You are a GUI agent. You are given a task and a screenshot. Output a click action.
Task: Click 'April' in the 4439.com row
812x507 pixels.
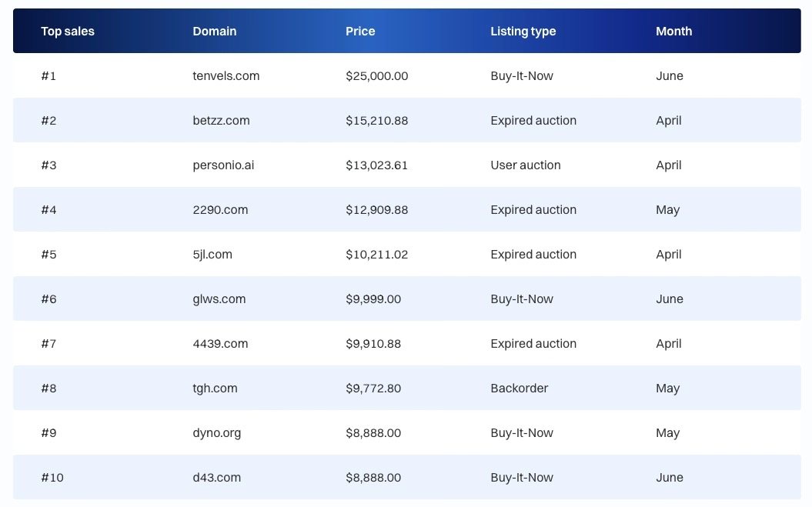(x=669, y=344)
